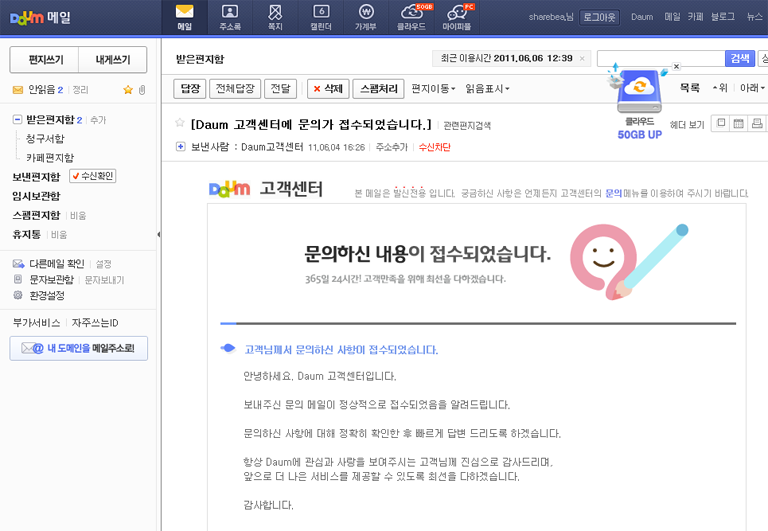The height and width of the screenshot is (531, 768).
Task: Delete the message with 삭제 button
Action: (x=328, y=89)
